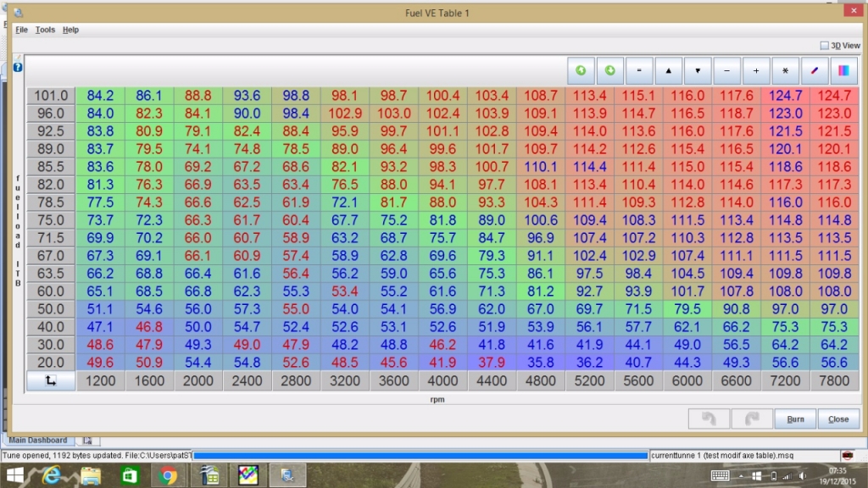
Task: Click the red-and-blue slash toolbar button
Action: tap(815, 70)
